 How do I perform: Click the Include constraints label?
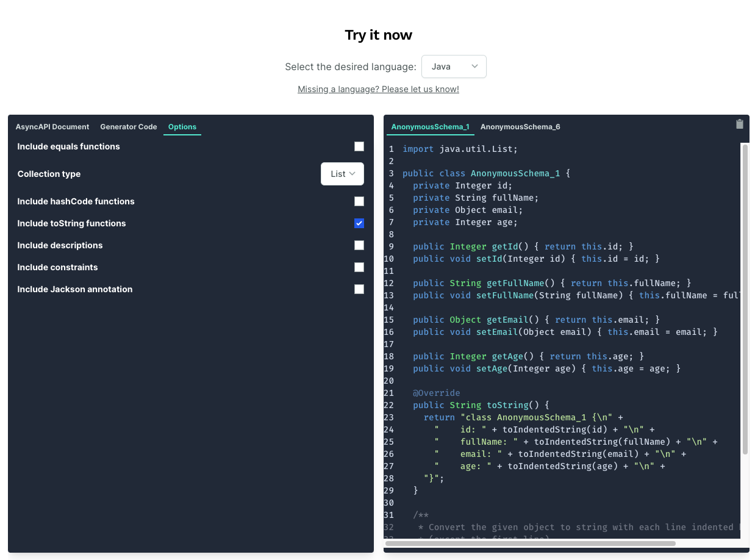tap(57, 267)
